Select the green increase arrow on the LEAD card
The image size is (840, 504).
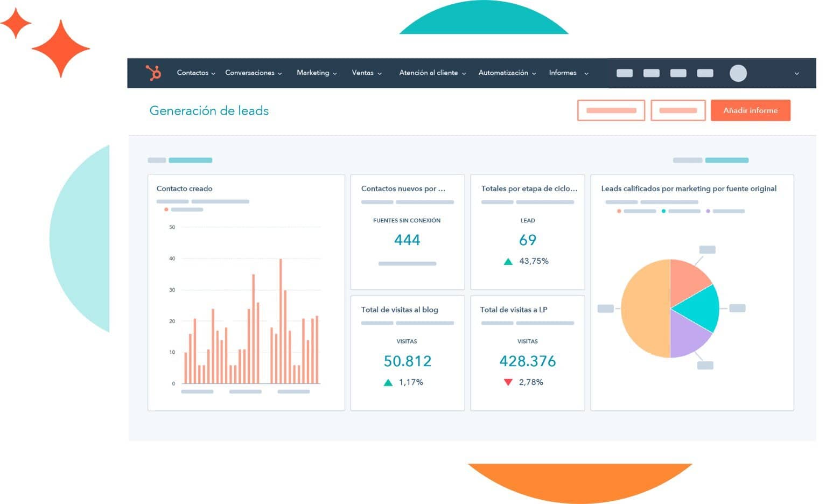click(508, 261)
